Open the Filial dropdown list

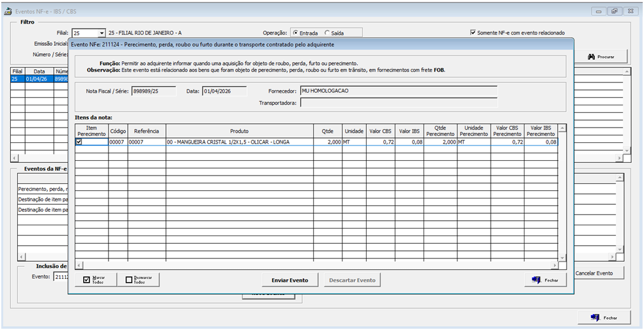pos(101,33)
